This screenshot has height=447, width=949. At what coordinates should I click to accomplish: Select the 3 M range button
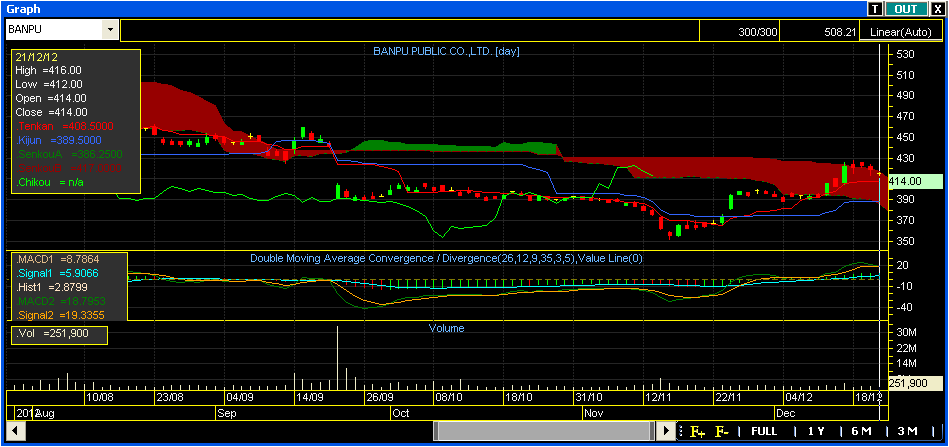[x=907, y=431]
